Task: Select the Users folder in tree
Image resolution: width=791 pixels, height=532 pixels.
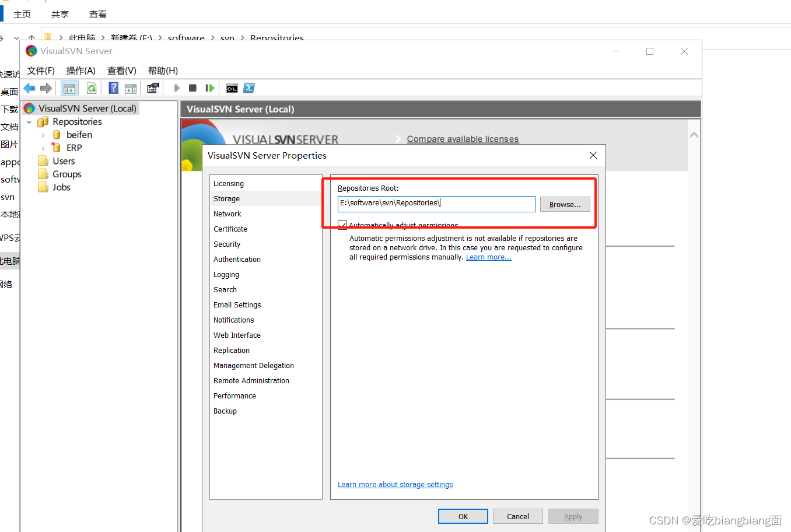Action: [x=64, y=161]
